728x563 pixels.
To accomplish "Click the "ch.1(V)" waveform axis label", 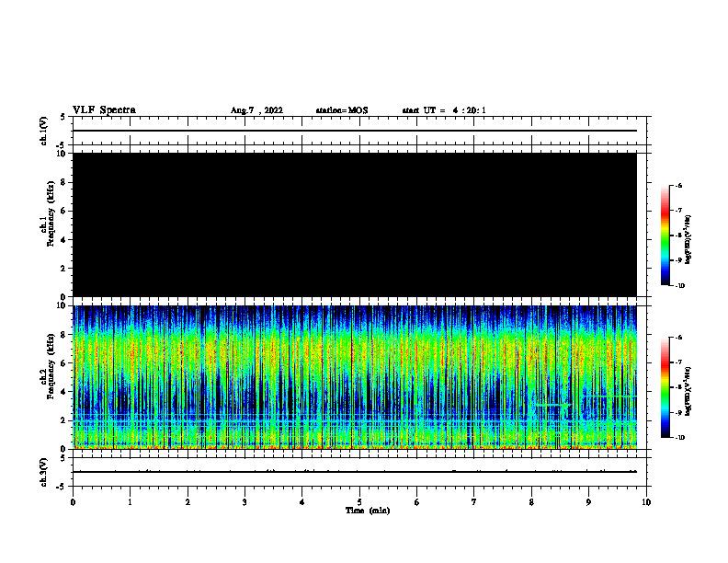I will click(x=44, y=131).
